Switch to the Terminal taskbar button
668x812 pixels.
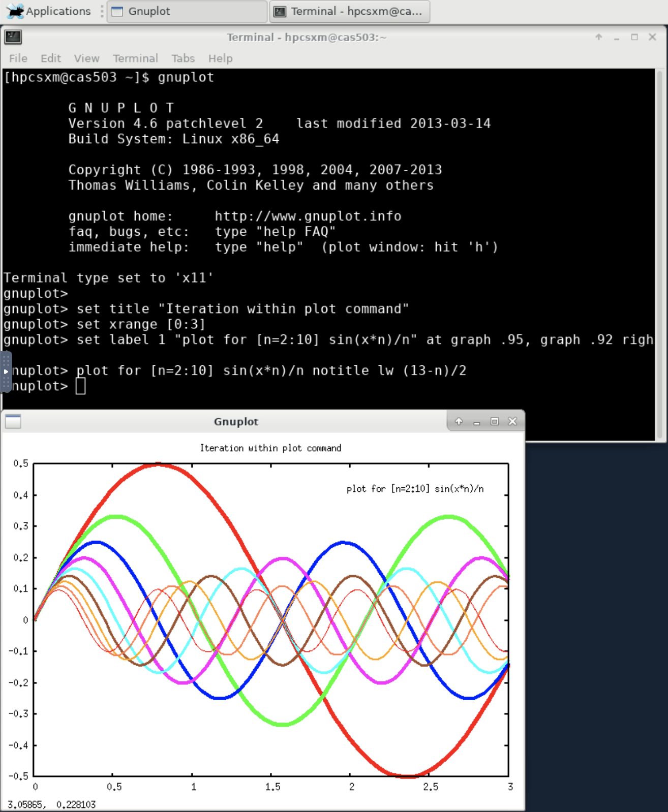click(x=350, y=11)
